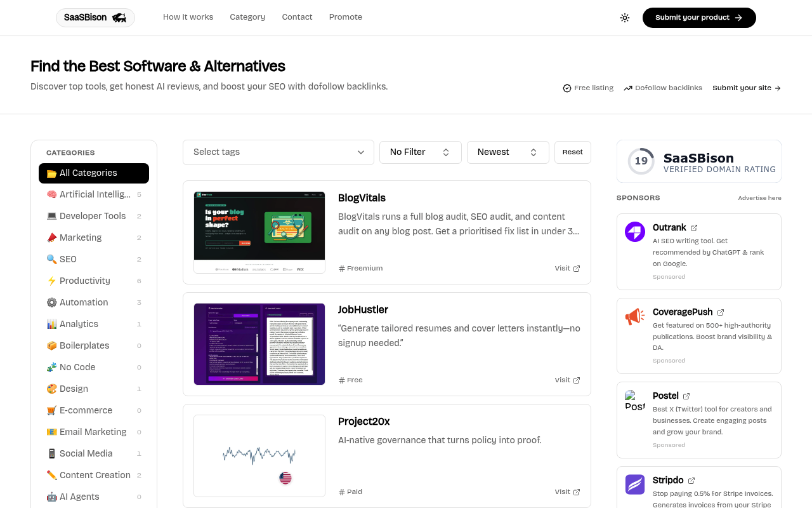Open CoveragePush external link icon
This screenshot has height=508, width=812.
[721, 312]
